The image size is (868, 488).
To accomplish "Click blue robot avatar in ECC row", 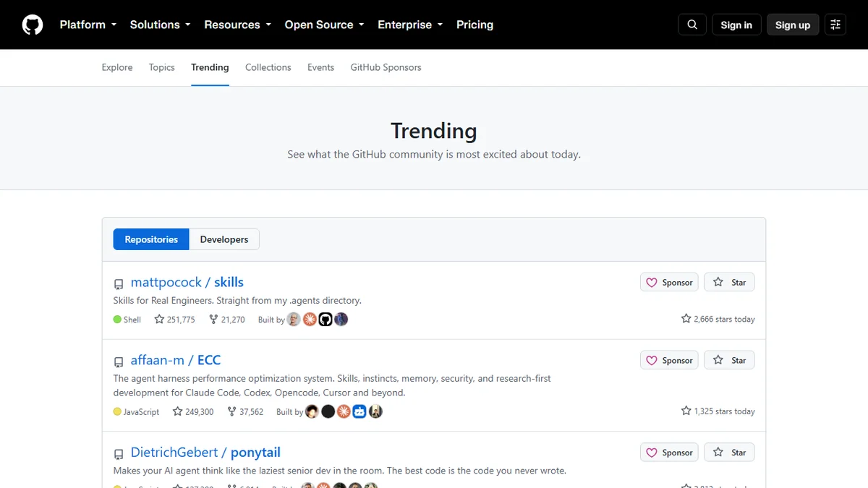I will (x=359, y=411).
